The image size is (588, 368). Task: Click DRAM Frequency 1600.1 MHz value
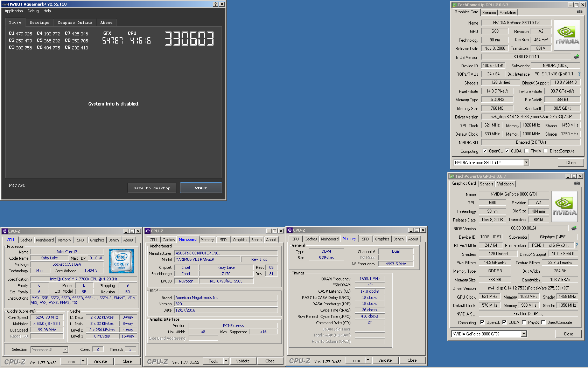[x=370, y=279]
